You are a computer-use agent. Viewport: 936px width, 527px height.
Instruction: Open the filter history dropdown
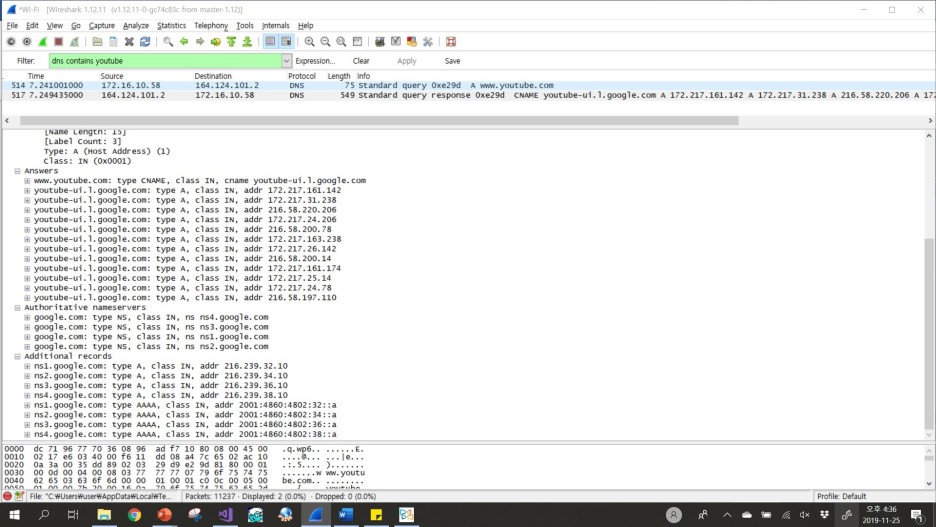(287, 61)
